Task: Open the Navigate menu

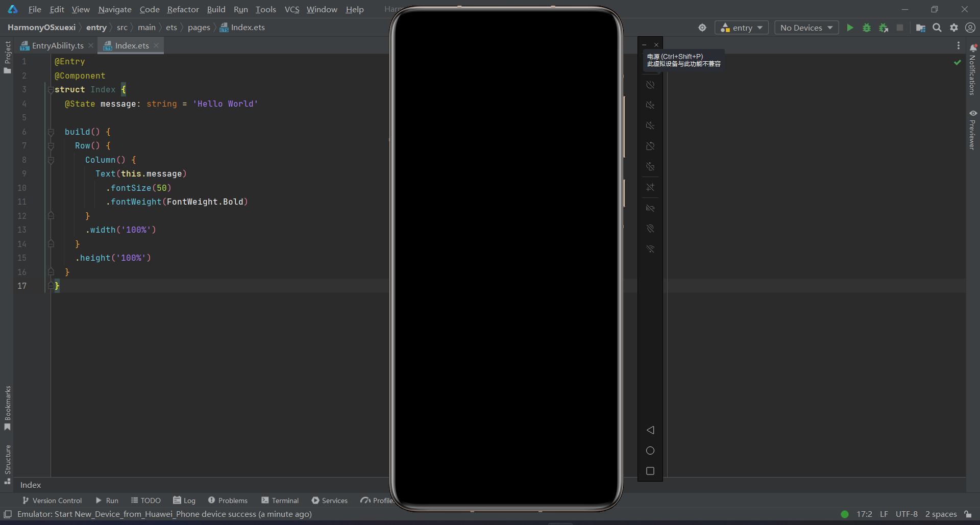Action: tap(115, 9)
